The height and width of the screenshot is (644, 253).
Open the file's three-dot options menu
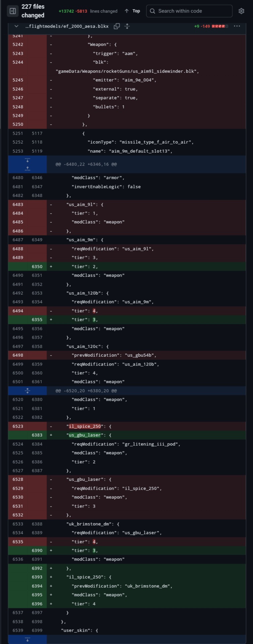click(237, 26)
